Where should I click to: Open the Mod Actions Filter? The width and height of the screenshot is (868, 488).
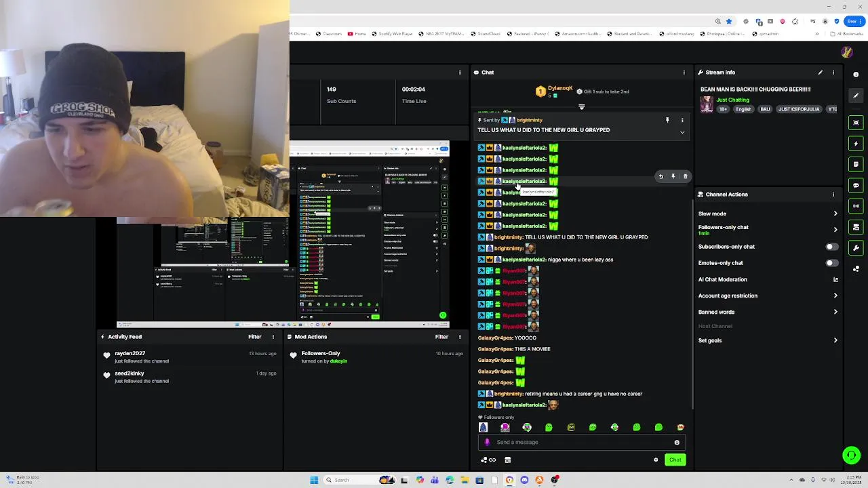point(441,337)
